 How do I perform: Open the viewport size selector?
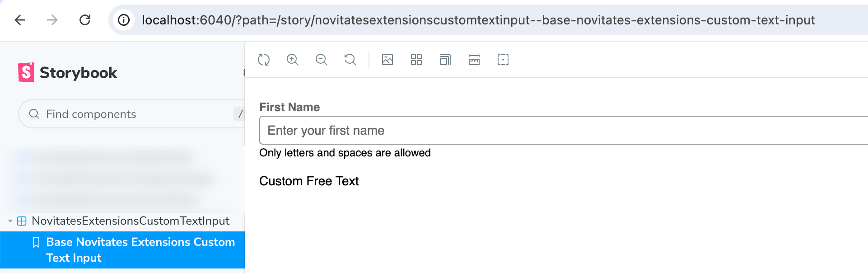coord(445,60)
